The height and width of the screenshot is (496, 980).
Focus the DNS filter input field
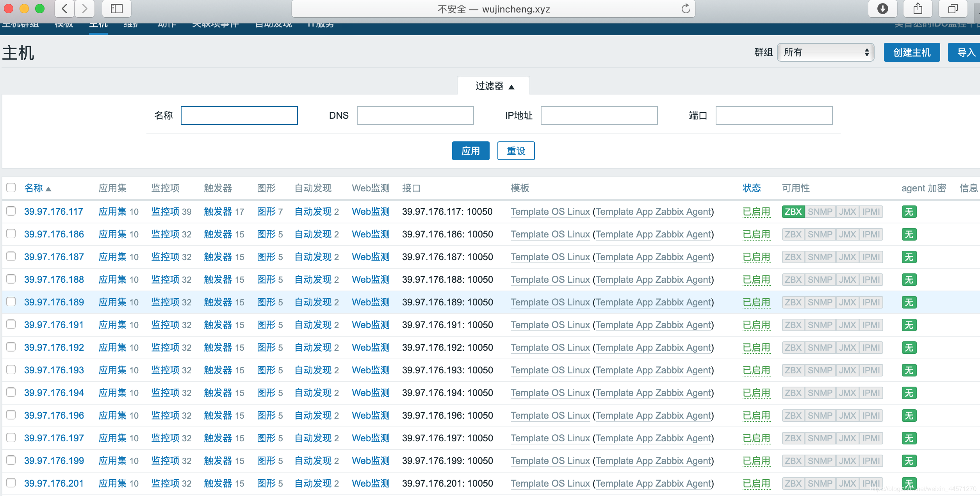415,116
